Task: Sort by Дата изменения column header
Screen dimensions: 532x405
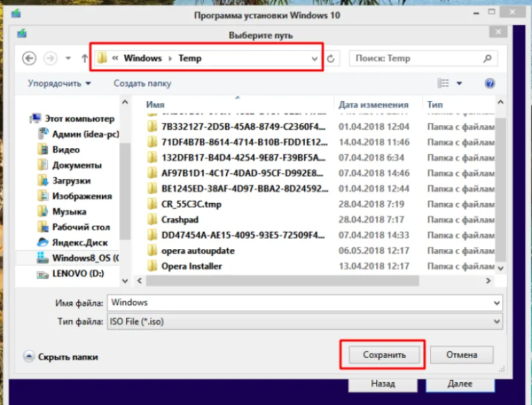Action: pyautogui.click(x=373, y=105)
